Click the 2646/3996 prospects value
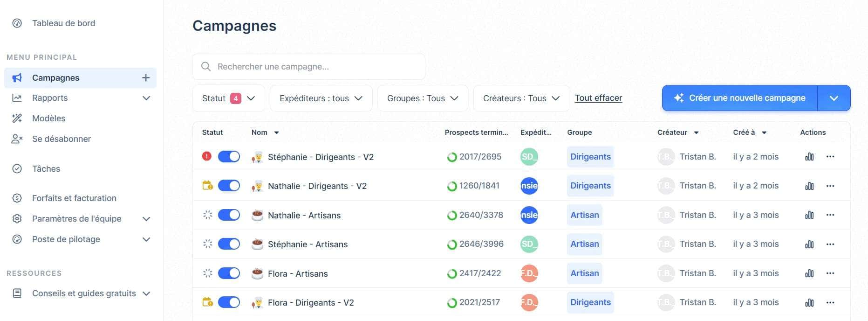 tap(481, 244)
